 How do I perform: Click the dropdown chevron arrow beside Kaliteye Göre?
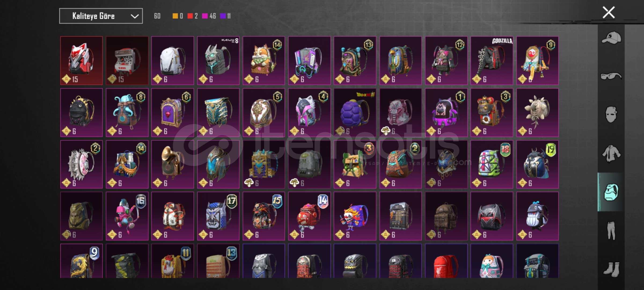(x=134, y=16)
